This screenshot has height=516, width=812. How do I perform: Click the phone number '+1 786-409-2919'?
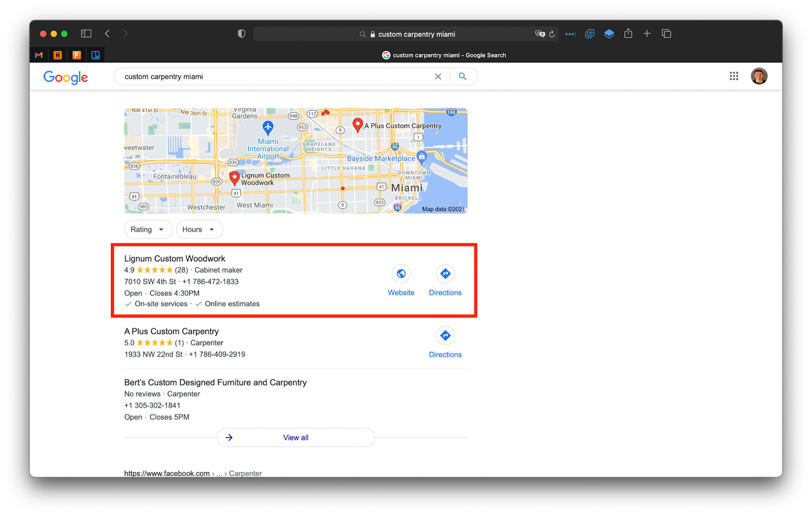217,354
